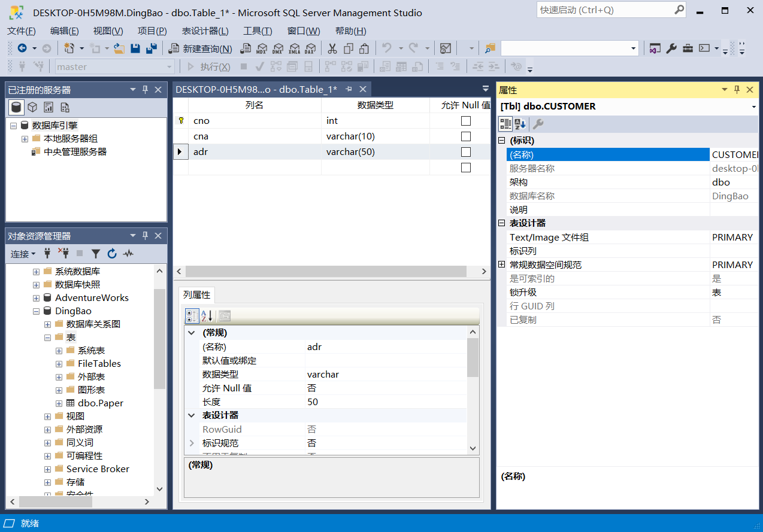Switch to the 列属性 tab
This screenshot has height=532, width=763.
point(196,294)
